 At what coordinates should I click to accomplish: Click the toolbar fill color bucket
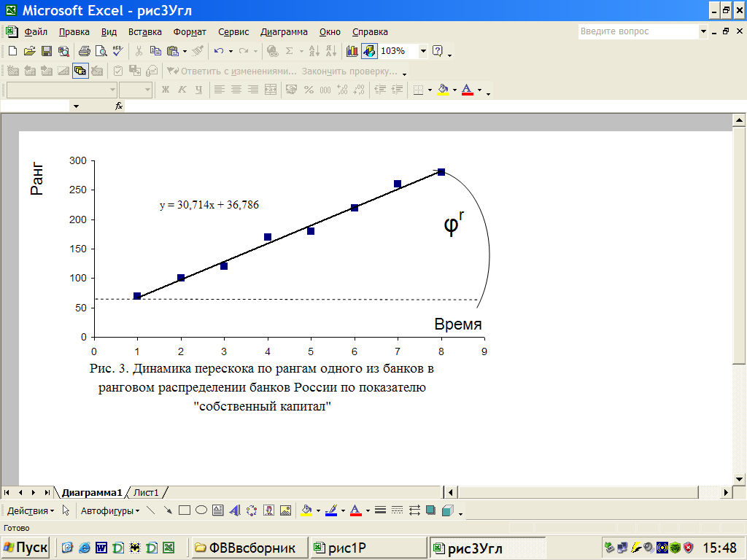[443, 89]
